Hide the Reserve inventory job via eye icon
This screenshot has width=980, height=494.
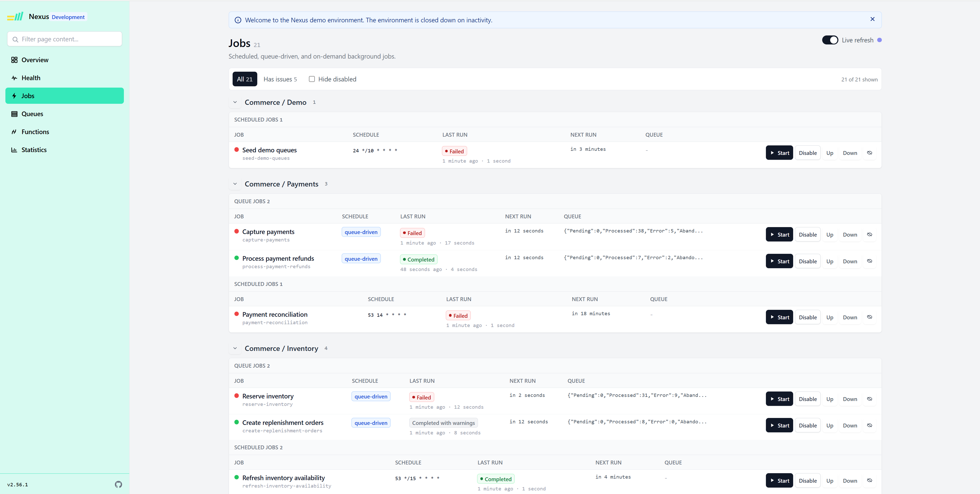[x=869, y=398]
